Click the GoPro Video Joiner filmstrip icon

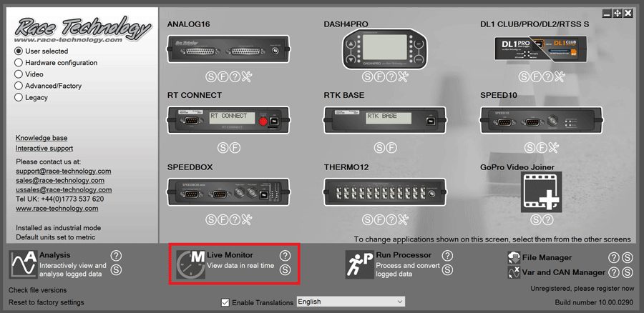(x=542, y=192)
